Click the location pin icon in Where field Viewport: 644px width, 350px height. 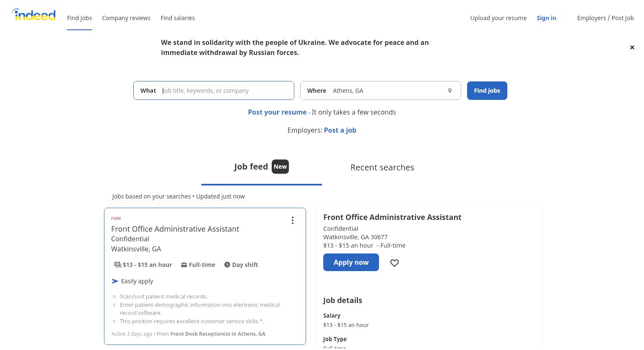coord(450,91)
